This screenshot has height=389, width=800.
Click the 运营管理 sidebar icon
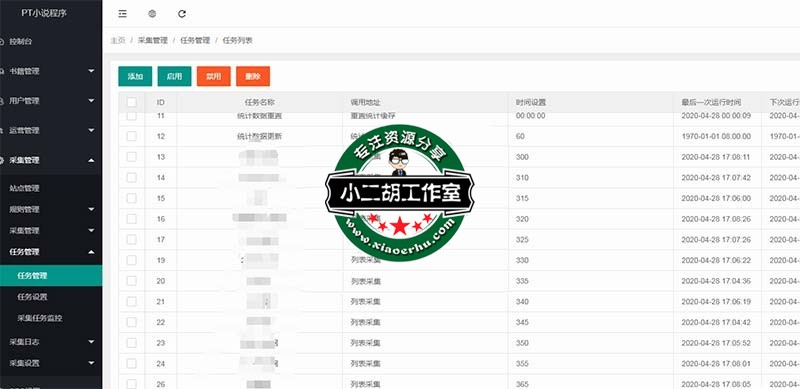pyautogui.click(x=3, y=131)
